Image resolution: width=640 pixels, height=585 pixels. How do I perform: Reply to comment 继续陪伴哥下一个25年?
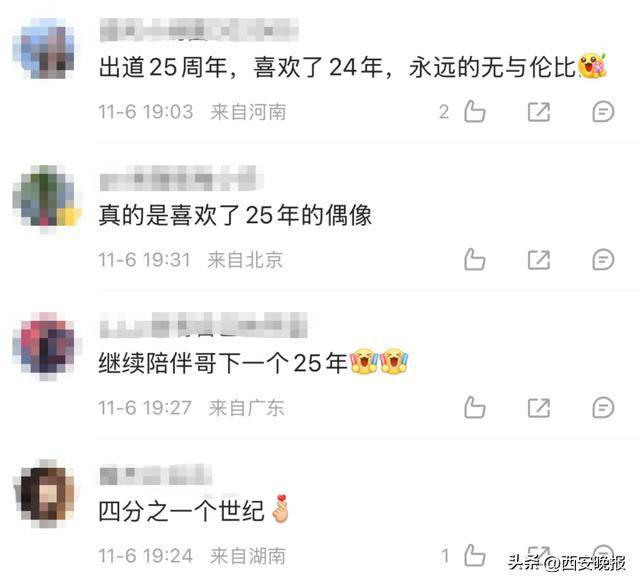point(603,407)
